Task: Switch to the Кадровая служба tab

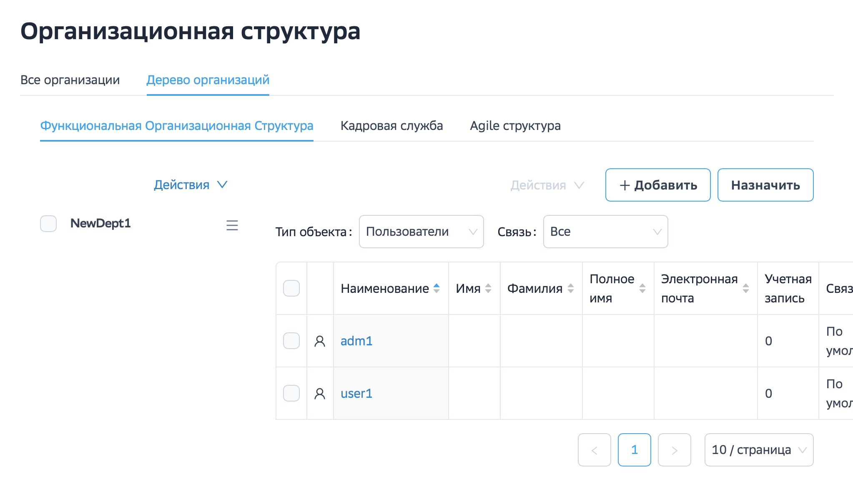Action: tap(391, 126)
